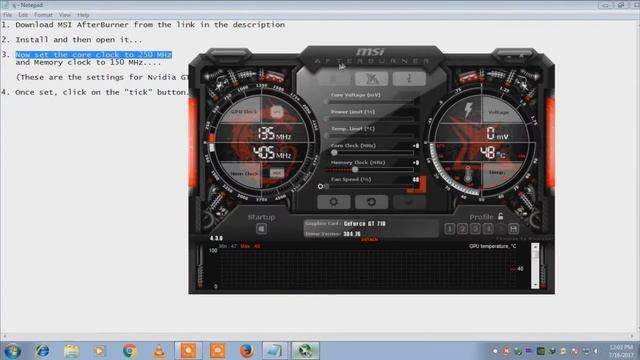Open VLC media player from the taskbar
This screenshot has height=360, width=640.
159,351
